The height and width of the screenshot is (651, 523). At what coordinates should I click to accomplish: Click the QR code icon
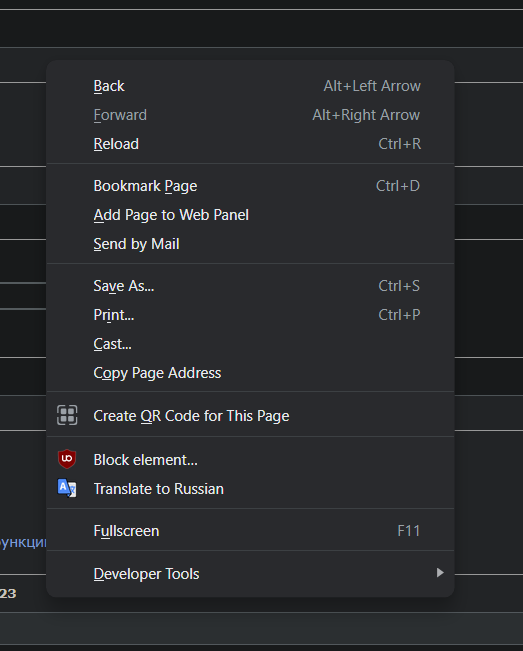pos(67,415)
